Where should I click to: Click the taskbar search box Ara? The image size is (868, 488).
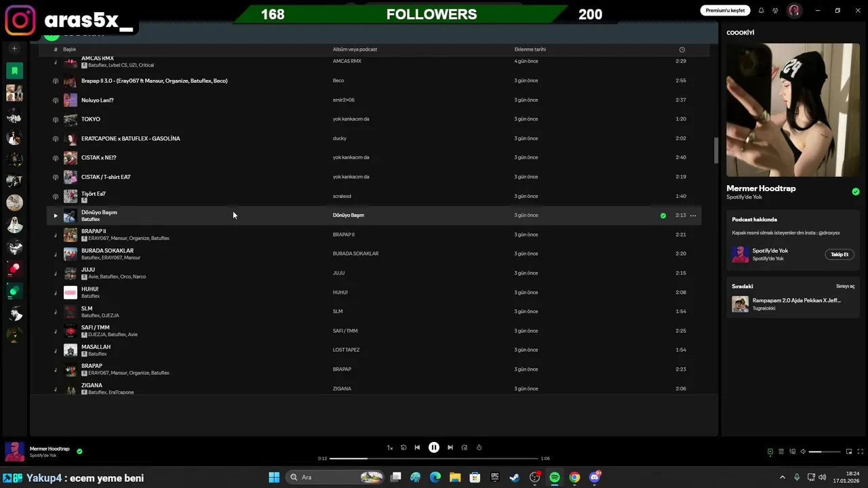coord(335,477)
